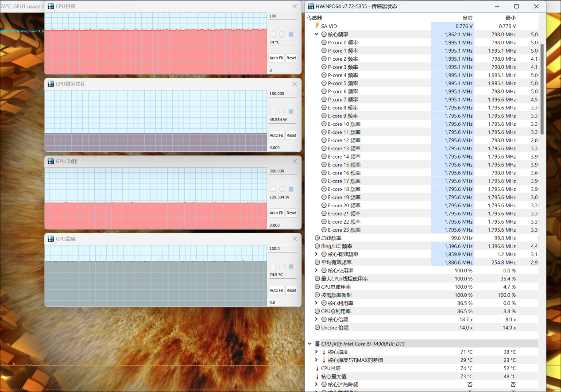Pick the light blue swatch in GPU温度 graph

tap(282, 267)
